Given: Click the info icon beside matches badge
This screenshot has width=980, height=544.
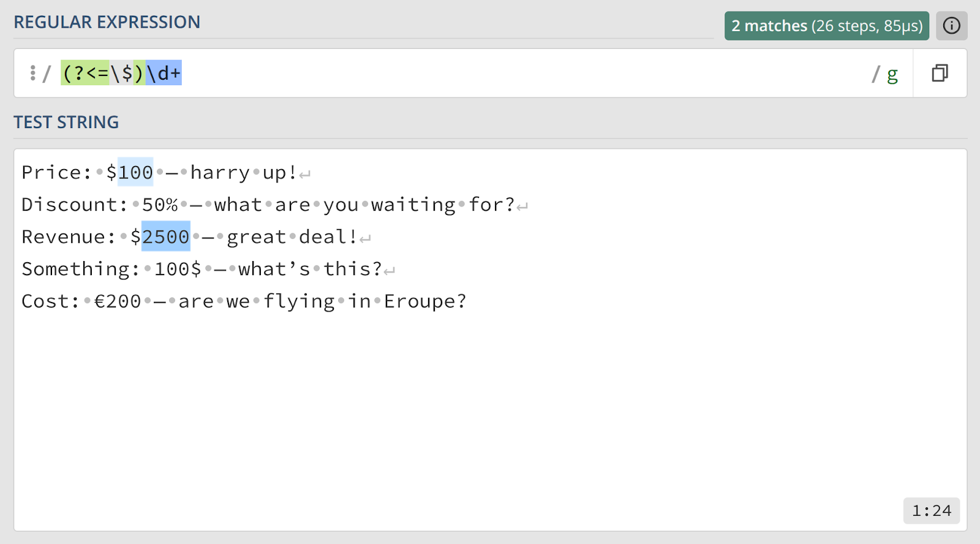Looking at the screenshot, I should click(951, 26).
